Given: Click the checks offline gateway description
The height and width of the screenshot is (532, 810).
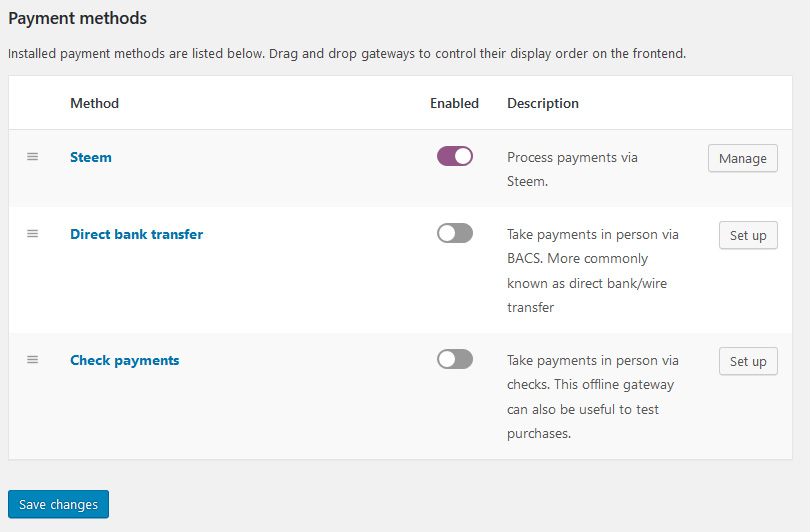Looking at the screenshot, I should coord(593,397).
